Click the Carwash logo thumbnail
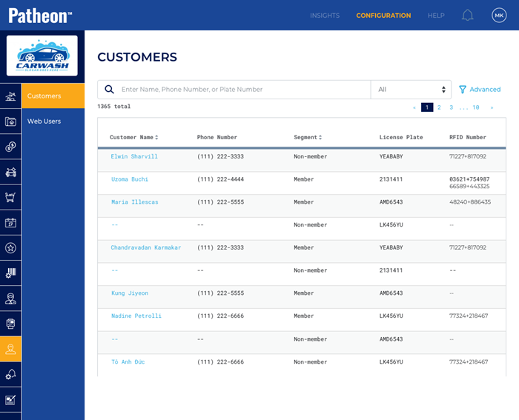The image size is (519, 420). 42,56
